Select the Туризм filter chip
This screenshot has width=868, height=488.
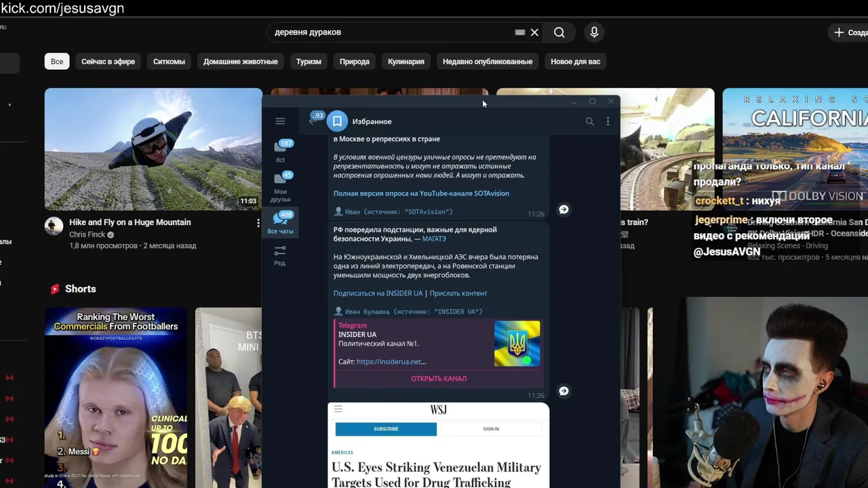click(x=309, y=62)
